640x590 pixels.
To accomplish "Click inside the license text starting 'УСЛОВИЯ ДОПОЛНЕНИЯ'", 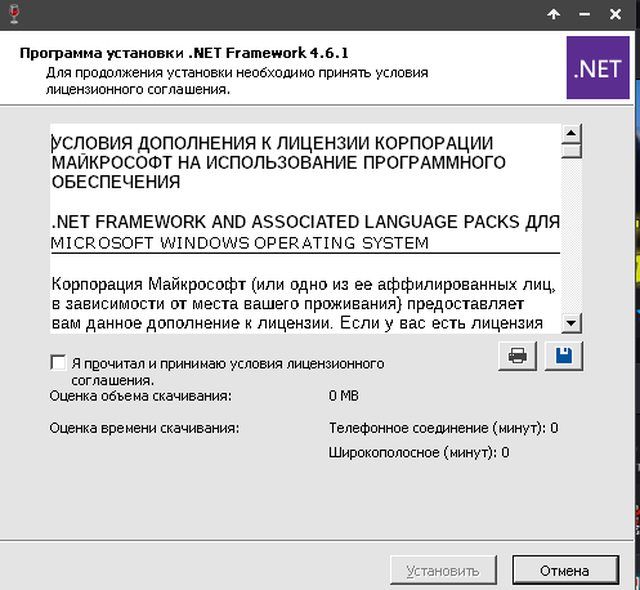I will pyautogui.click(x=278, y=162).
